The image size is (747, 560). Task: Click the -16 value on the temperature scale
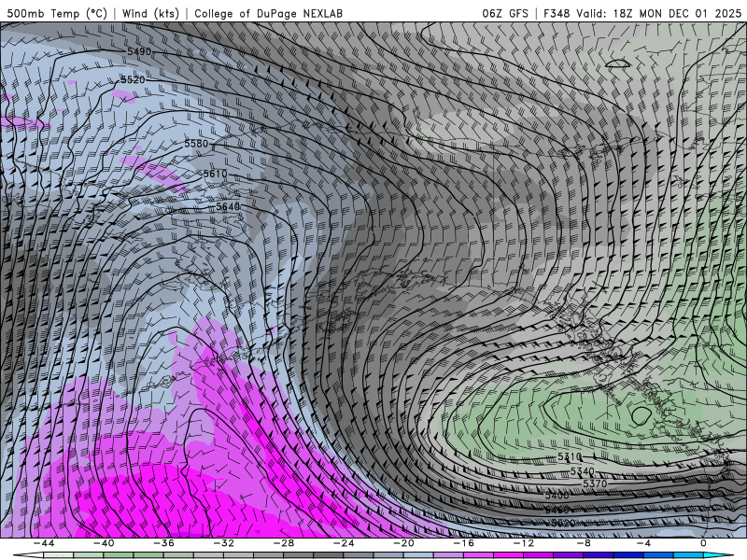[x=463, y=543]
